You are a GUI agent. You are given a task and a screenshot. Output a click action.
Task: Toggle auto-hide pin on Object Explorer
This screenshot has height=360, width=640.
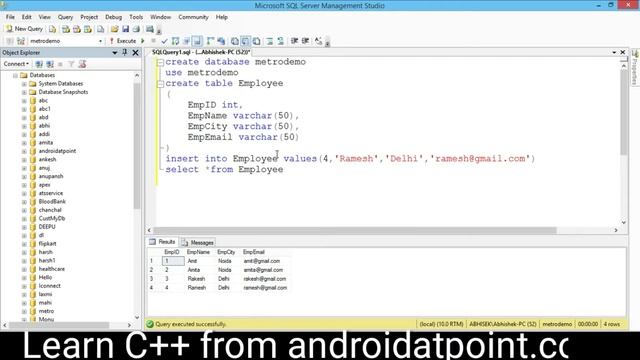(x=125, y=53)
